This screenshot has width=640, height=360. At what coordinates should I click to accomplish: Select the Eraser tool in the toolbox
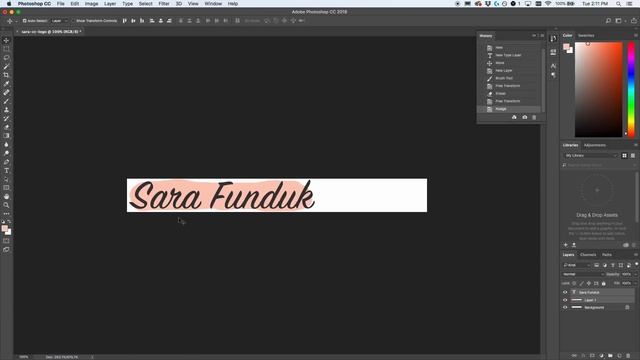6,127
